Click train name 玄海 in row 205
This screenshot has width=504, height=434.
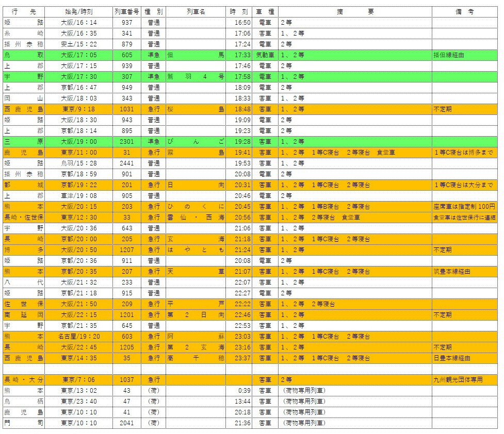pyautogui.click(x=196, y=239)
